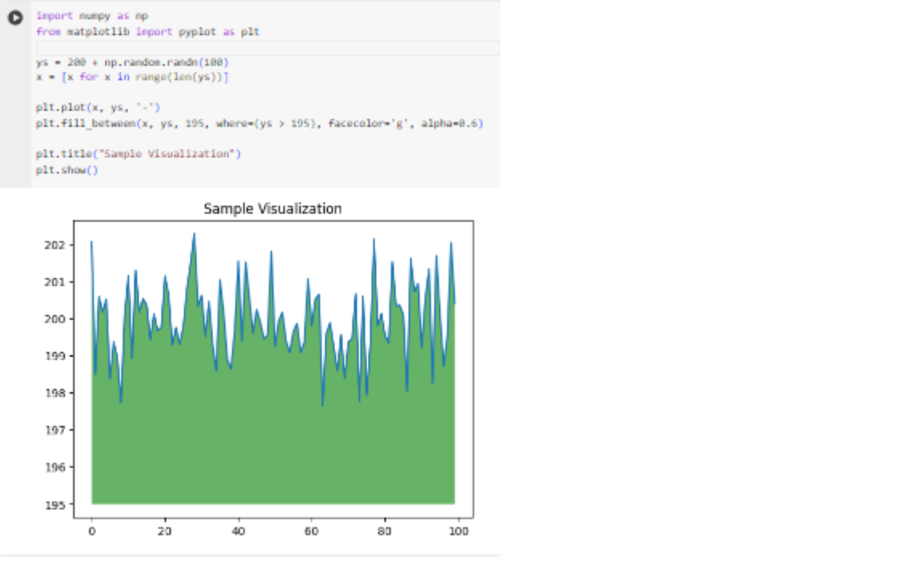Viewport: 924px width, 578px height.
Task: Click the y-axis label 198
Action: (x=55, y=393)
